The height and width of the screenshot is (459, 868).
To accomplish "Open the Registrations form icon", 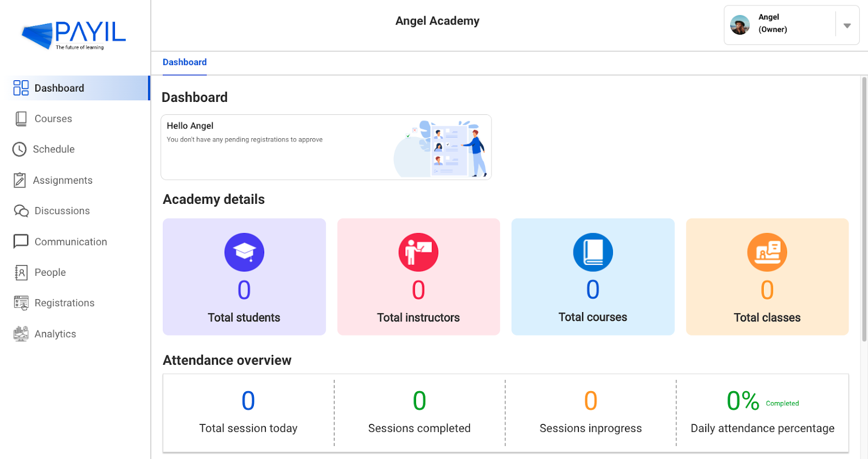I will coord(21,303).
